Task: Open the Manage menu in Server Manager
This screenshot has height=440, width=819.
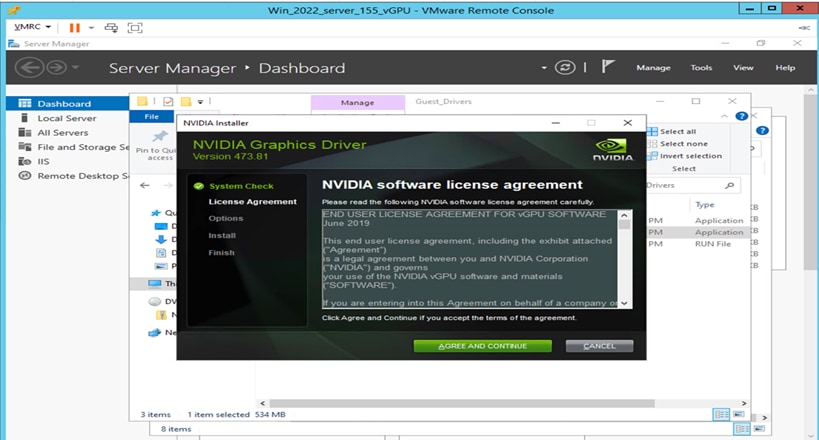Action: [x=653, y=68]
